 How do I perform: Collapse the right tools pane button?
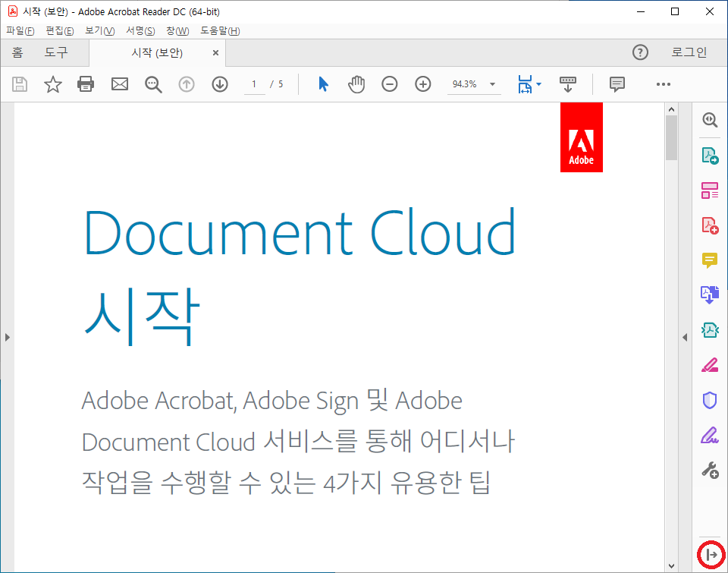click(x=711, y=555)
